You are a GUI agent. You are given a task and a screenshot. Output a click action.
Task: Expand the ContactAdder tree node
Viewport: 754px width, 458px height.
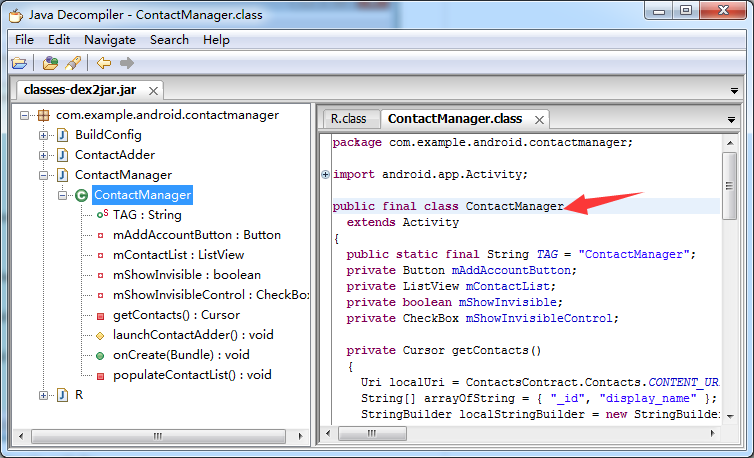[43, 155]
